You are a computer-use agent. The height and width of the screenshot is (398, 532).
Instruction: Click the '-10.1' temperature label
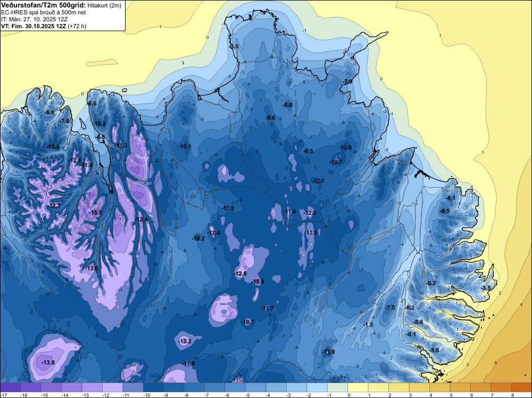pos(185,146)
